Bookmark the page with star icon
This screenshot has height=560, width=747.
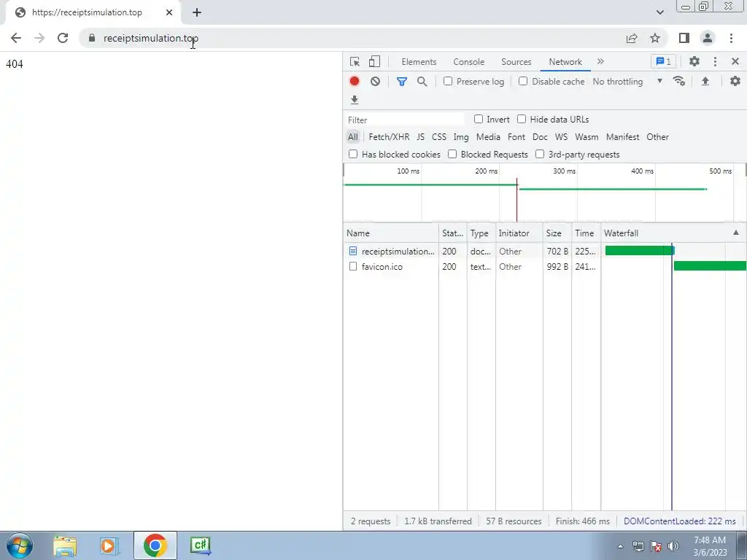coord(655,38)
